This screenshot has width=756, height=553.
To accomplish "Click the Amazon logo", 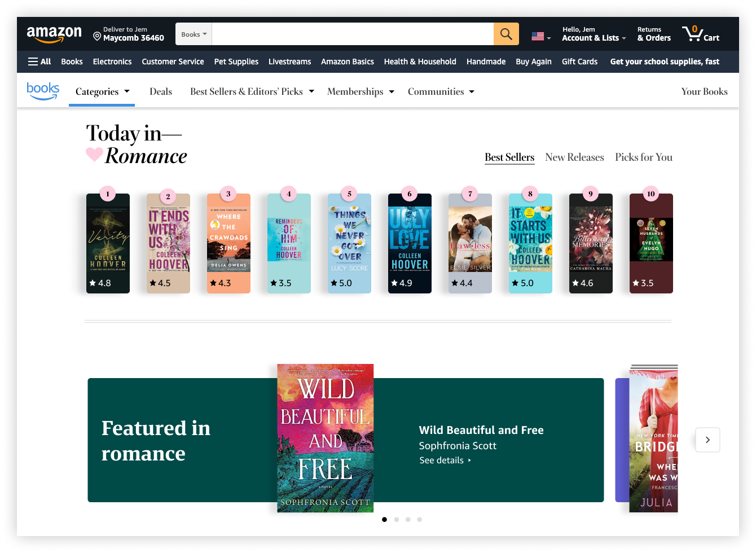I will [54, 34].
